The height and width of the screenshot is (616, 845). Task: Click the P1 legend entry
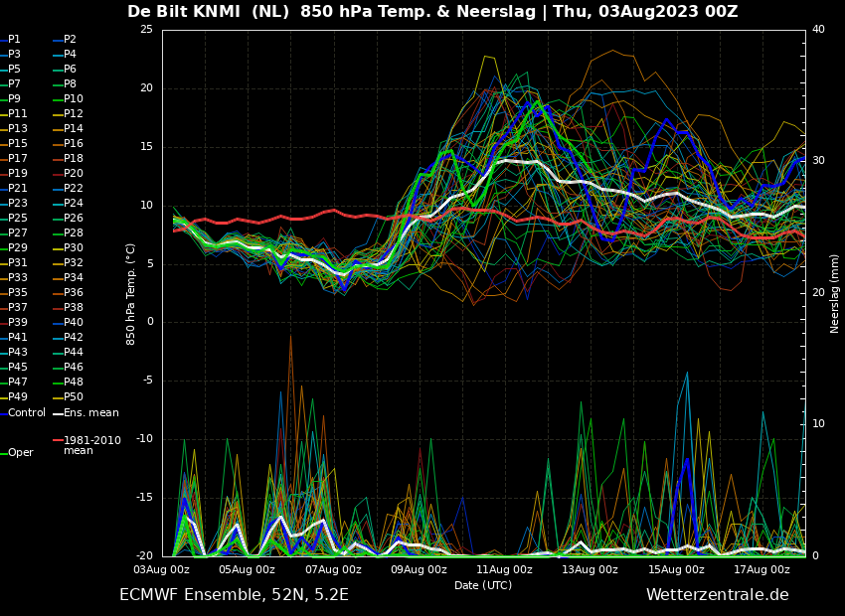[x=14, y=40]
